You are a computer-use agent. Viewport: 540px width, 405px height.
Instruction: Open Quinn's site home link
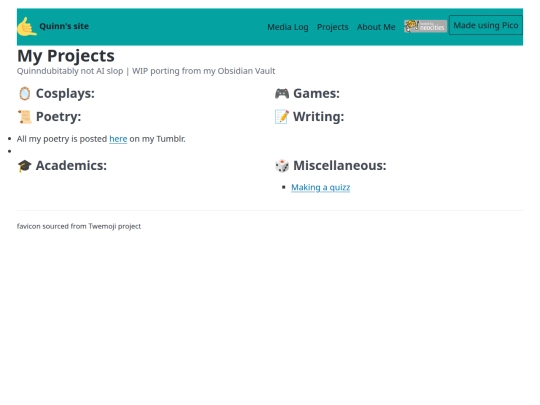pyautogui.click(x=64, y=26)
